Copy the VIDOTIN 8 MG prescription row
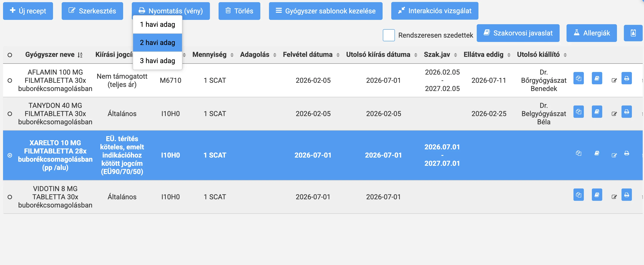 [x=578, y=195]
